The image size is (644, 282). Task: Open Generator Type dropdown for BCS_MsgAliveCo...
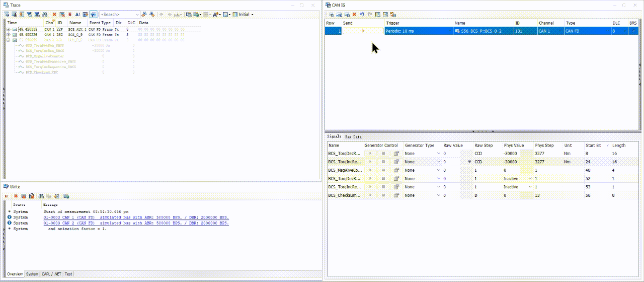click(438, 170)
